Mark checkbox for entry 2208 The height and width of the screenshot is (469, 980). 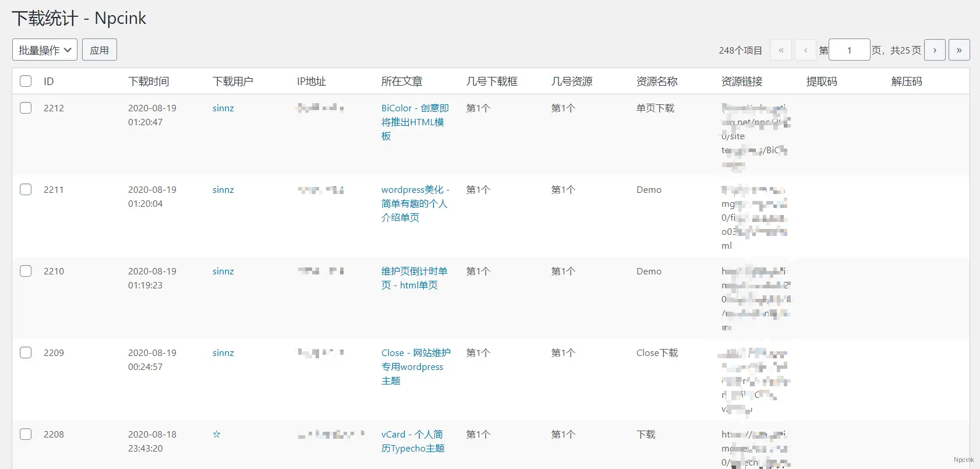(x=26, y=434)
